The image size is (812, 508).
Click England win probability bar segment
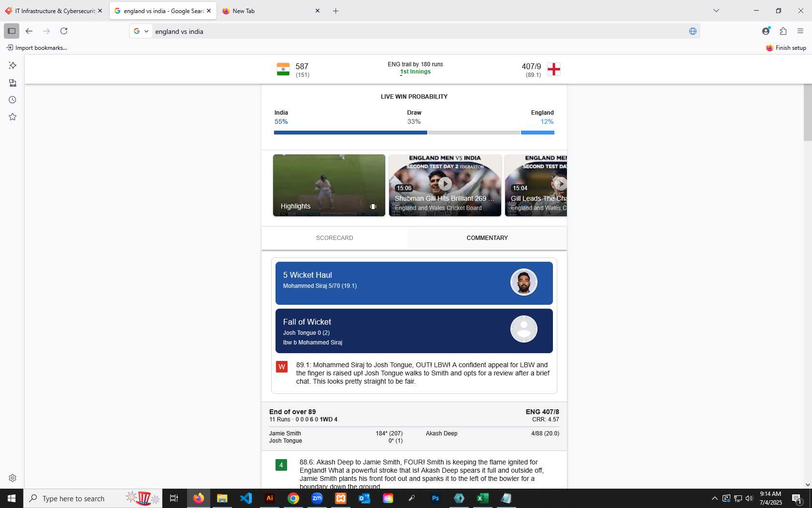(537, 133)
